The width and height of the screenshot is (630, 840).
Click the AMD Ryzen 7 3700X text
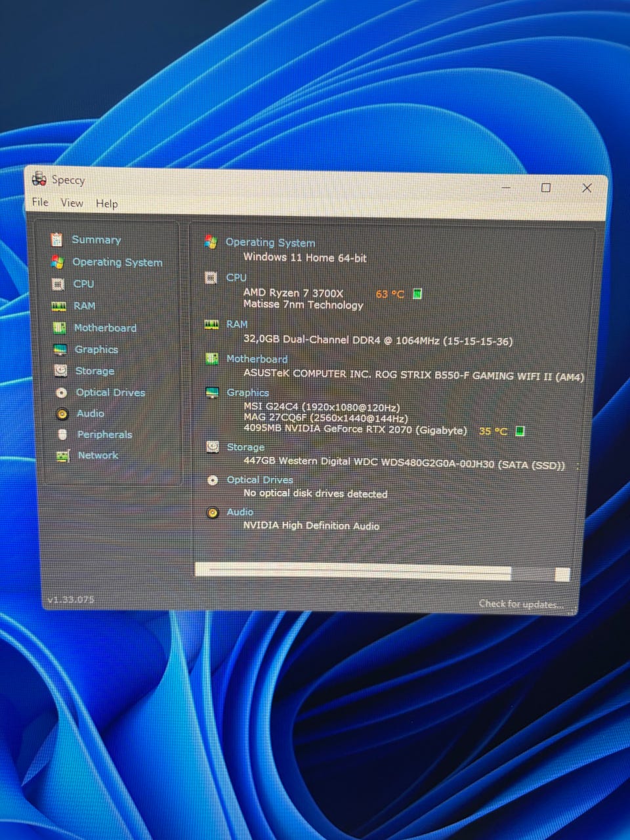coord(293,293)
